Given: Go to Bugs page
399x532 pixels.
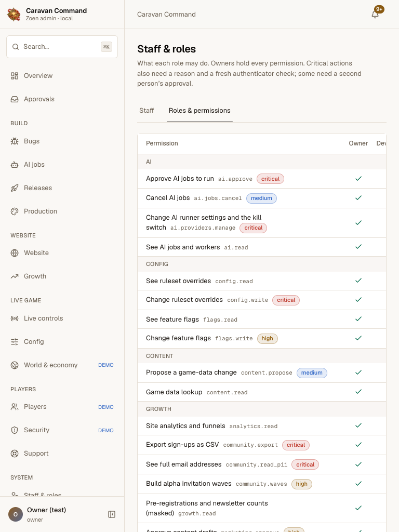Looking at the screenshot, I should (x=62, y=141).
